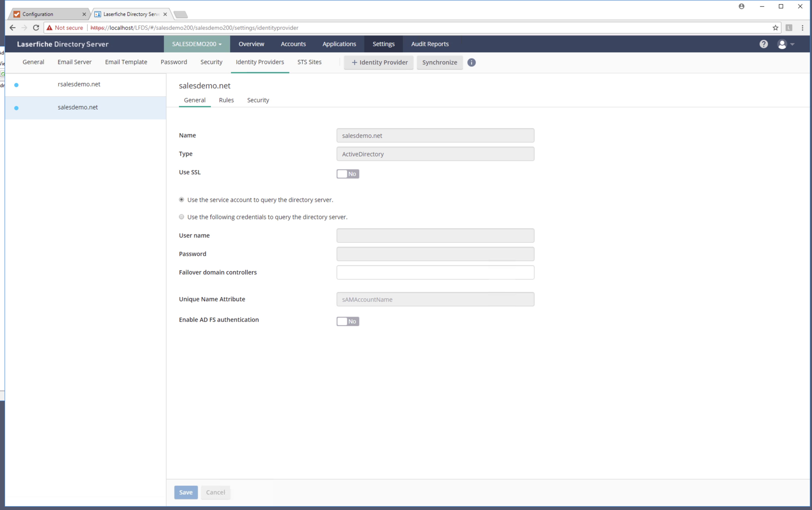Switch to the Identity Providers tab

[x=260, y=62]
